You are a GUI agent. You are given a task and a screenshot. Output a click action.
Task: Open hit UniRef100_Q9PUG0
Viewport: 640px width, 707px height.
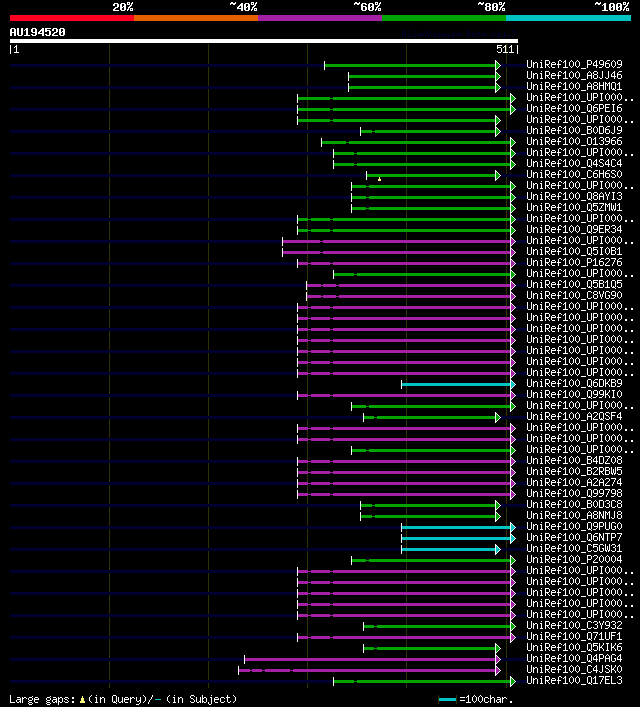[x=574, y=526]
